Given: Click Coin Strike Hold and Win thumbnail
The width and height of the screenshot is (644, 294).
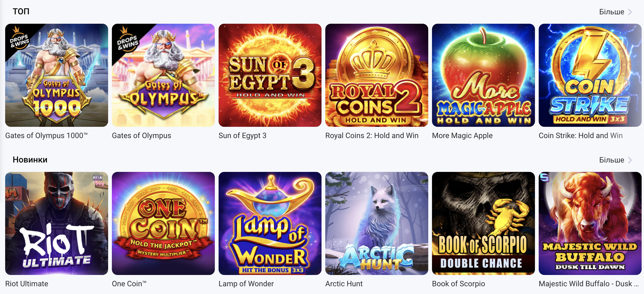Looking at the screenshot, I should 590,75.
